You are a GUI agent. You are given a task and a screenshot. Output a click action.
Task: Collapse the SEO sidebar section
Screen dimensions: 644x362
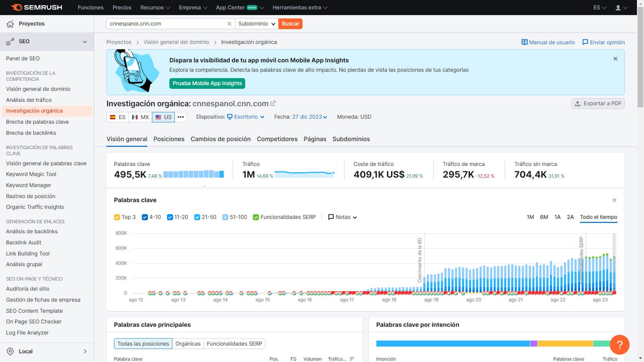(85, 42)
